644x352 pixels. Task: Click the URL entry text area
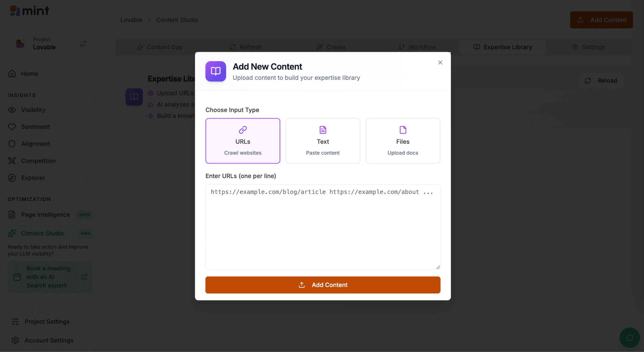[x=323, y=227]
